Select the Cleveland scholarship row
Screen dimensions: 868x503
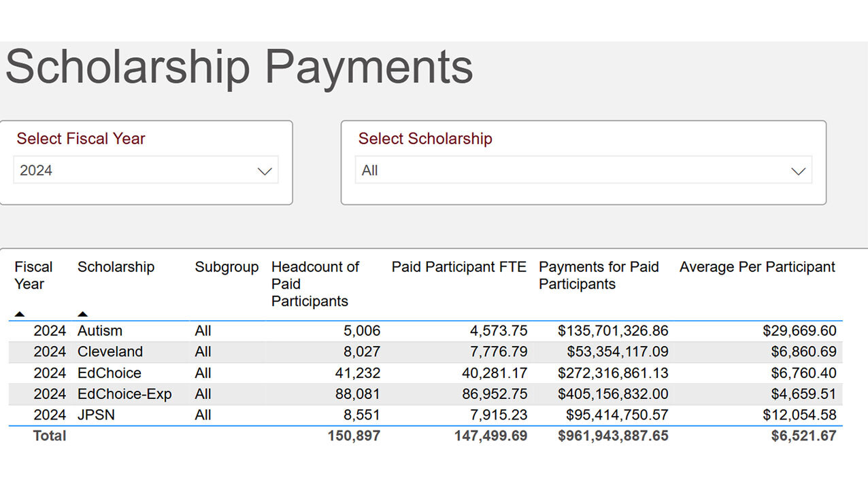pyautogui.click(x=110, y=352)
